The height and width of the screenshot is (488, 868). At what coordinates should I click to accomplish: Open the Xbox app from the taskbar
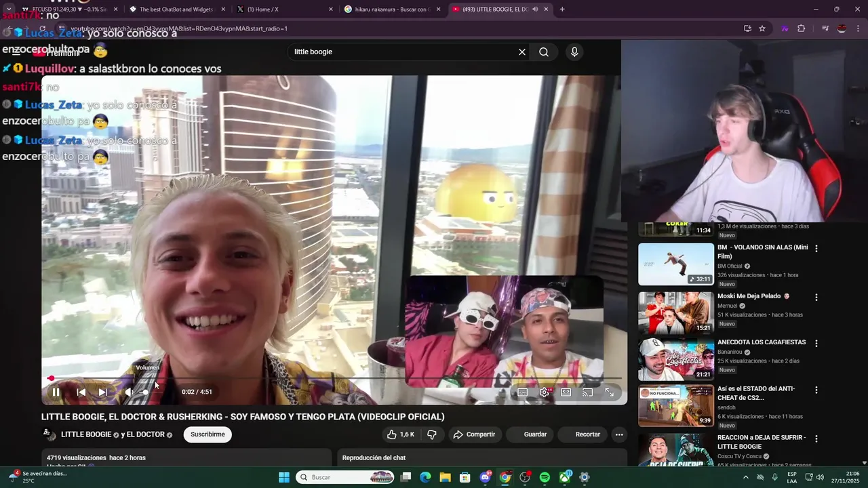(x=565, y=477)
